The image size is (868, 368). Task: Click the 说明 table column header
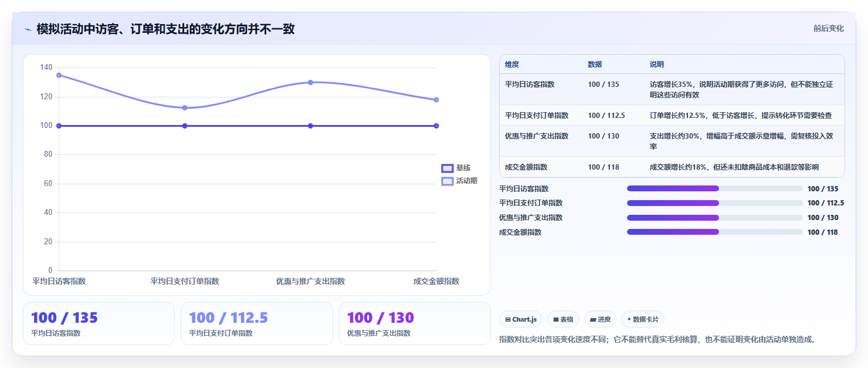[x=657, y=65]
